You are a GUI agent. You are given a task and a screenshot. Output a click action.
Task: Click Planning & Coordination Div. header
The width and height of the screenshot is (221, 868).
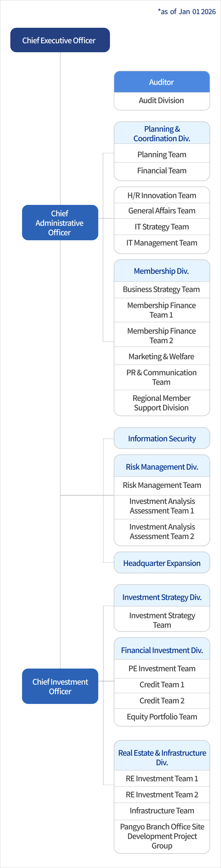coord(162,133)
